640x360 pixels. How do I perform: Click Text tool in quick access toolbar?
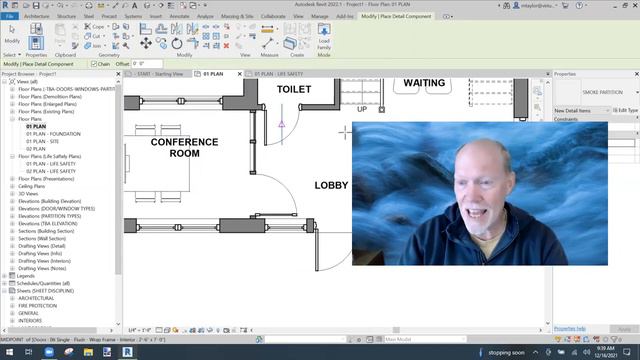pyautogui.click(x=135, y=5)
